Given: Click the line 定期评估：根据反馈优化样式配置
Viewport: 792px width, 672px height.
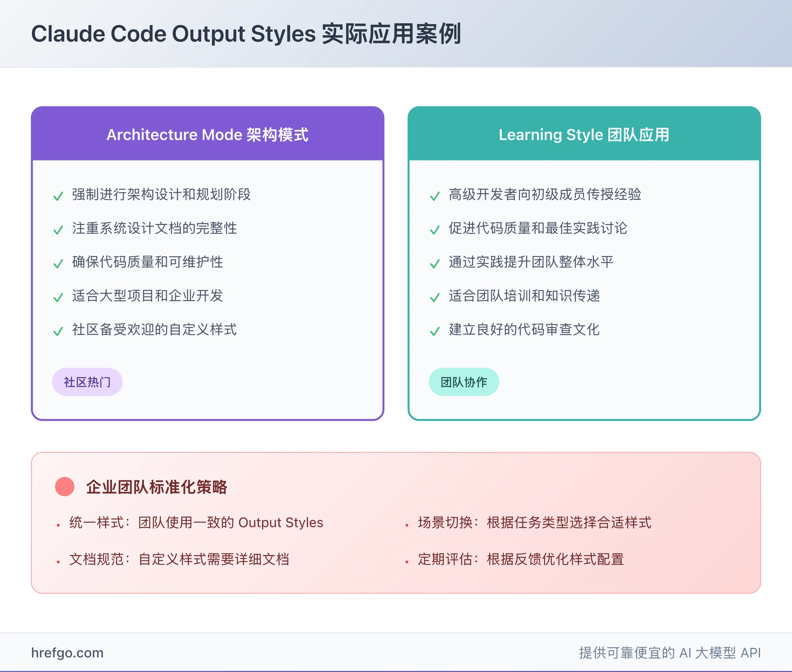Looking at the screenshot, I should [x=521, y=559].
